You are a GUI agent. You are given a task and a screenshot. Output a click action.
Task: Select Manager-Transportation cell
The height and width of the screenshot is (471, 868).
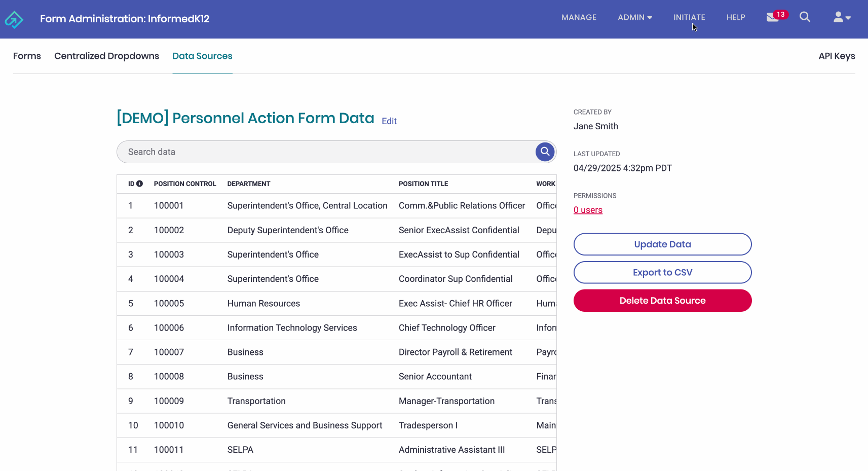click(446, 401)
